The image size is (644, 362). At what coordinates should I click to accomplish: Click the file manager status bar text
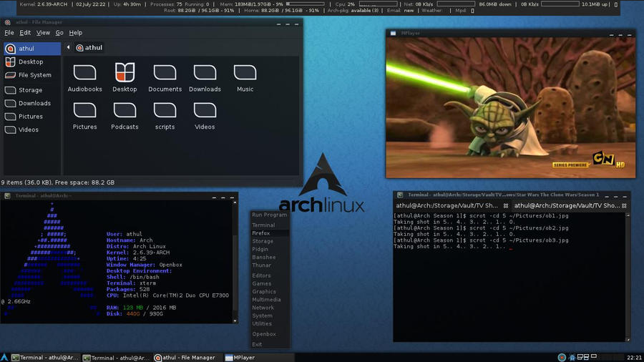tap(57, 182)
